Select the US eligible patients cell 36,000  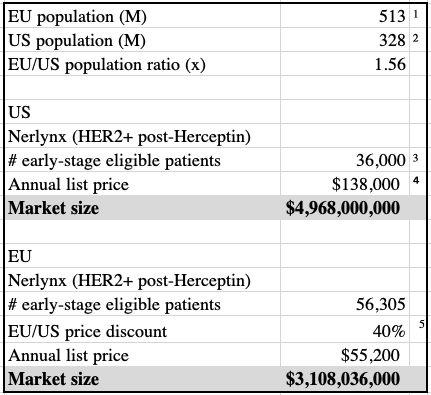tap(345, 160)
